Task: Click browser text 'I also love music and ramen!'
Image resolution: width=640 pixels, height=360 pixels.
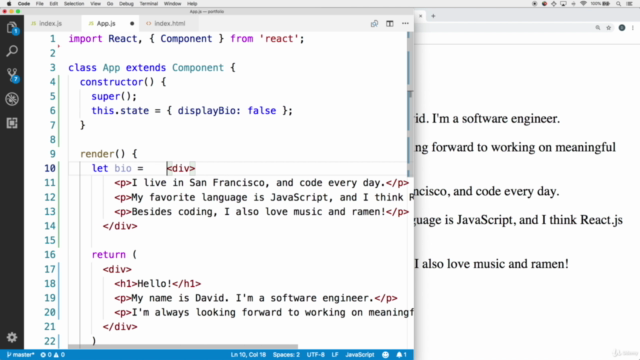Action: [x=491, y=264]
